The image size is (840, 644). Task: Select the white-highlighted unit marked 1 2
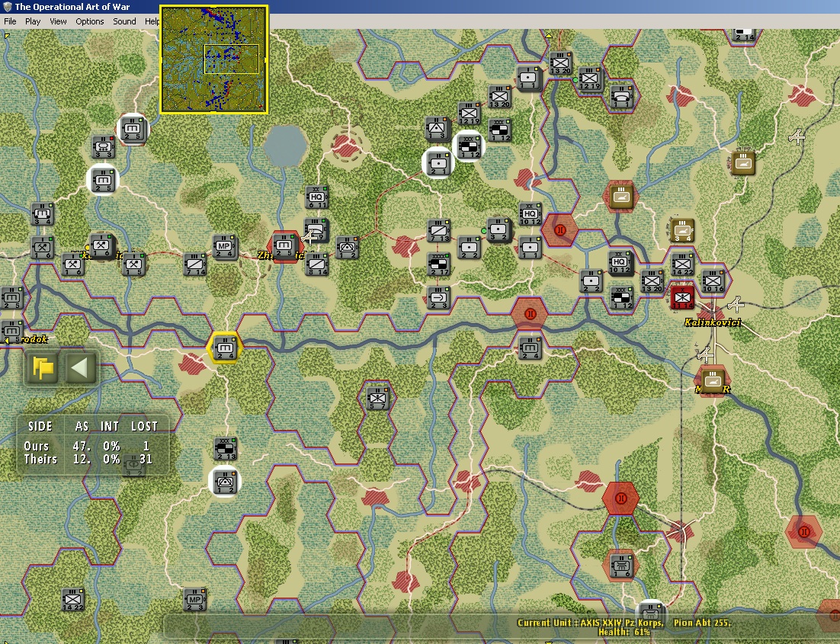(x=224, y=482)
